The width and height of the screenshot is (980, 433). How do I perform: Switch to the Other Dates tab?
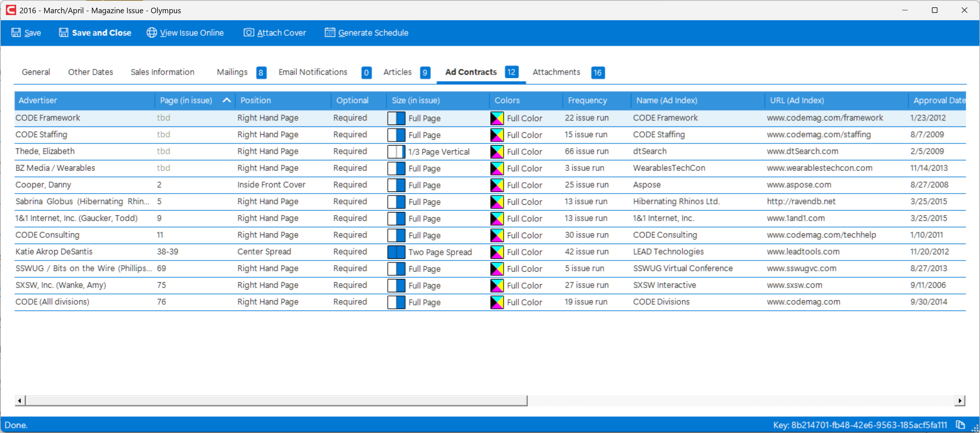click(90, 72)
